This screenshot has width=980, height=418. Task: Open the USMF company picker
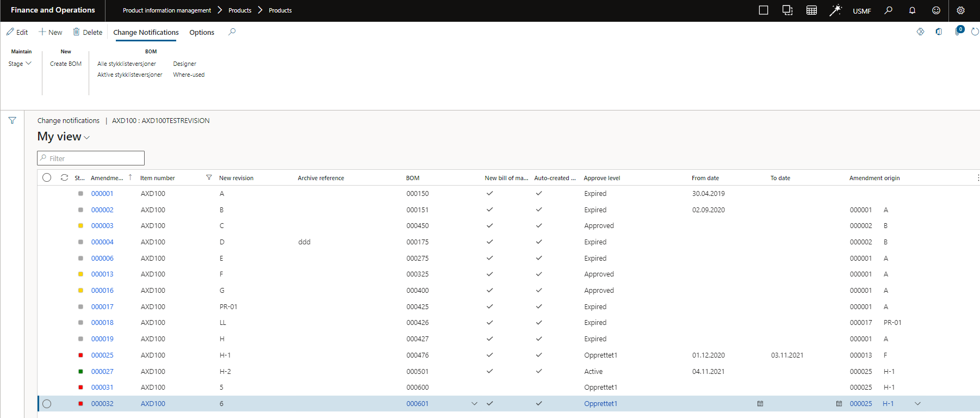pos(861,11)
